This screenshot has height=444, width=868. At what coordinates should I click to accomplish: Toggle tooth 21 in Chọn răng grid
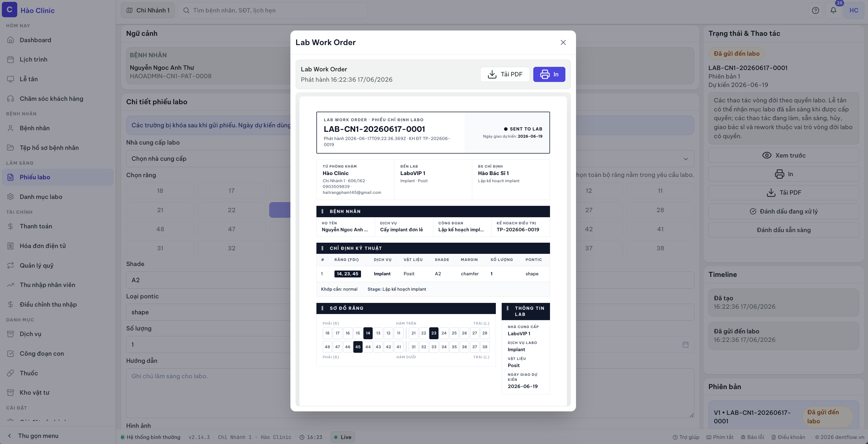pos(160,210)
